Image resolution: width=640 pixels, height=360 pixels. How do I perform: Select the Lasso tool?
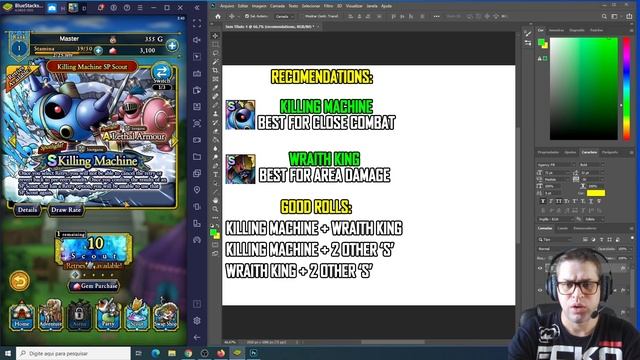click(215, 53)
